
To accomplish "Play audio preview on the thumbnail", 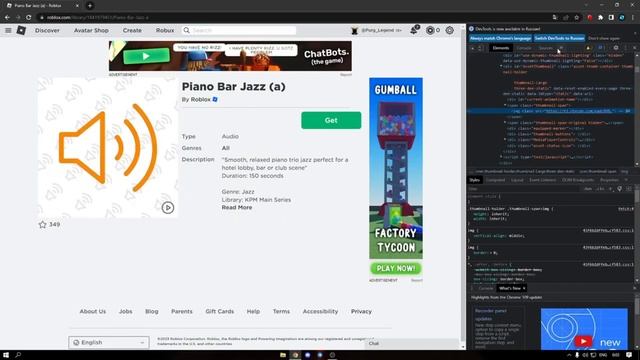I will [x=167, y=208].
